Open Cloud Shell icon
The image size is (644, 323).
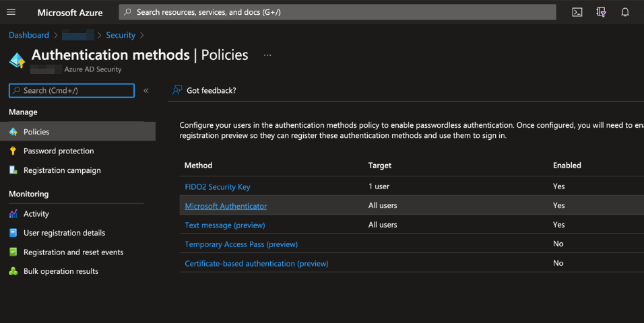[577, 12]
